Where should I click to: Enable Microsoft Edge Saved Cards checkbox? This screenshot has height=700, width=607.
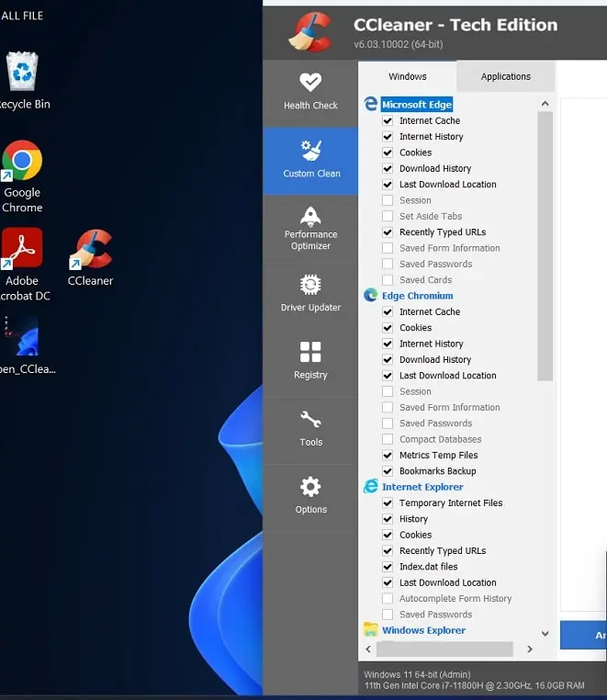388,280
